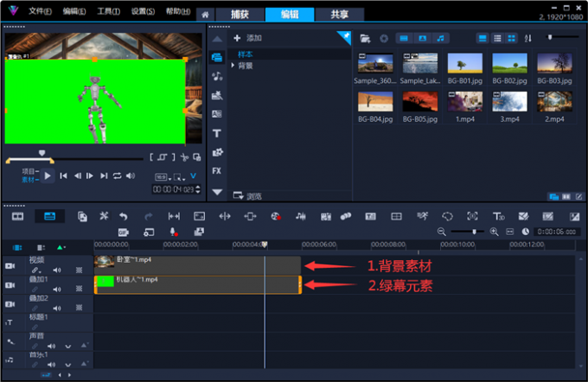Click the record voice-over microphone icon
The width and height of the screenshot is (588, 382).
[x=173, y=232]
